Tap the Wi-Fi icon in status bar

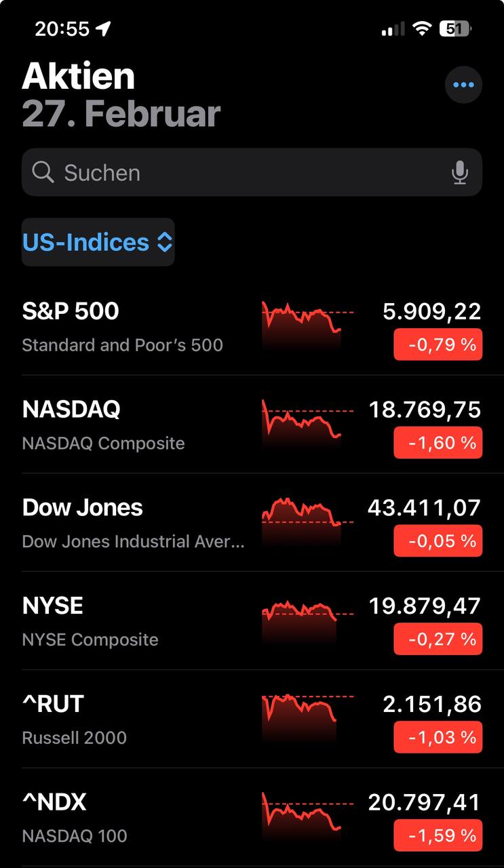pos(422,28)
